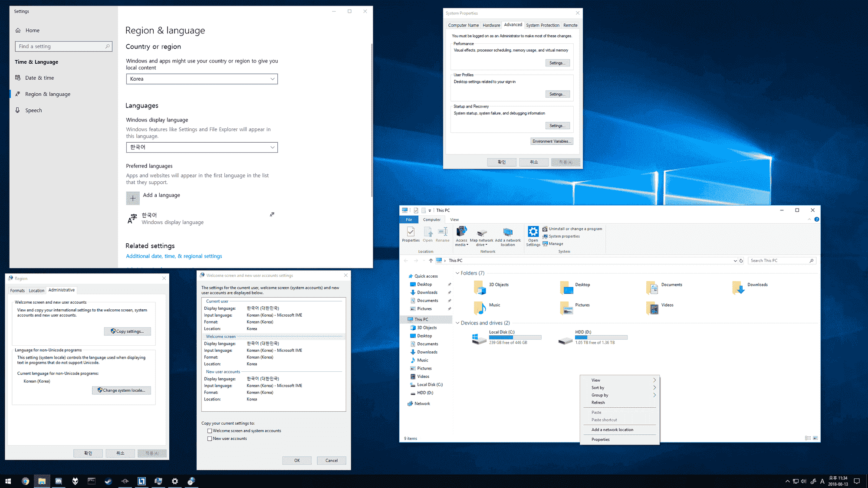Open Windows display language dropdown
Image resolution: width=868 pixels, height=488 pixels.
[202, 147]
